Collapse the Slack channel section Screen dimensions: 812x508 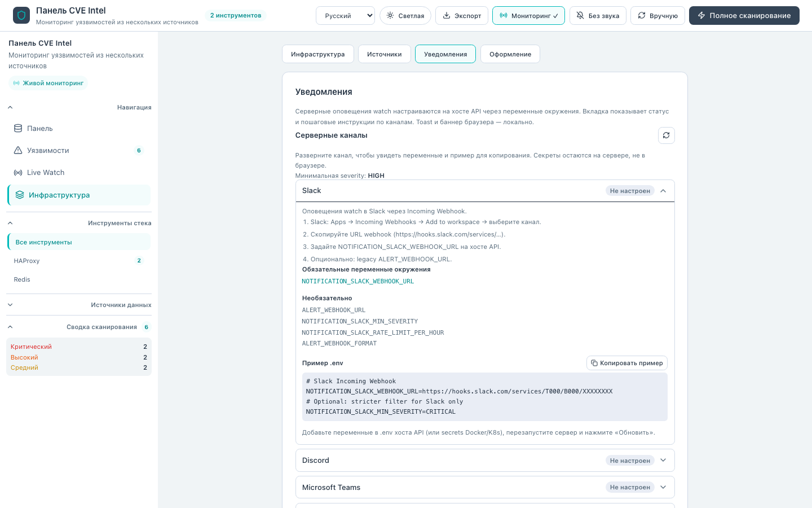[485, 191]
